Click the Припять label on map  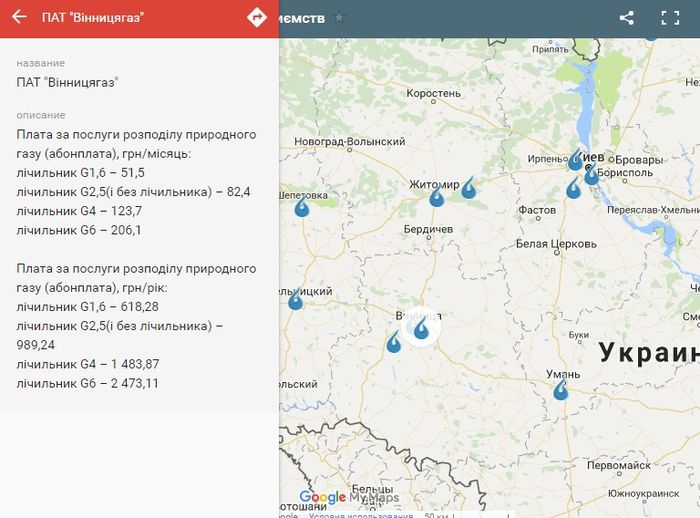coord(550,49)
